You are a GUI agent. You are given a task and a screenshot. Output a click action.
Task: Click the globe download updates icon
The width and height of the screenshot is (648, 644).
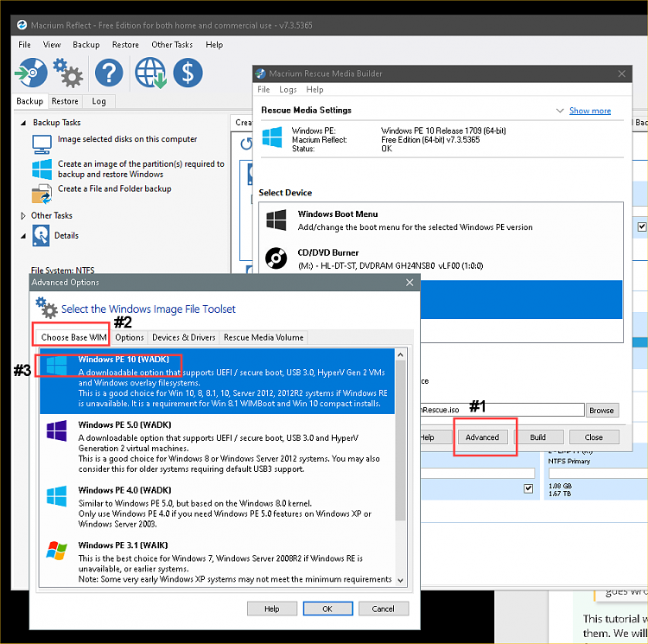pyautogui.click(x=150, y=73)
